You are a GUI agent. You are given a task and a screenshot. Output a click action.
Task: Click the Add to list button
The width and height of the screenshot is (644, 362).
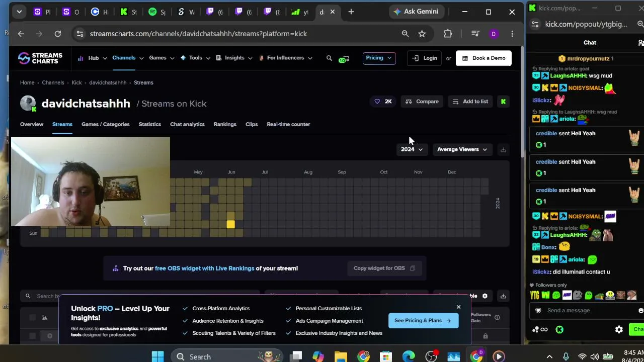(x=470, y=102)
